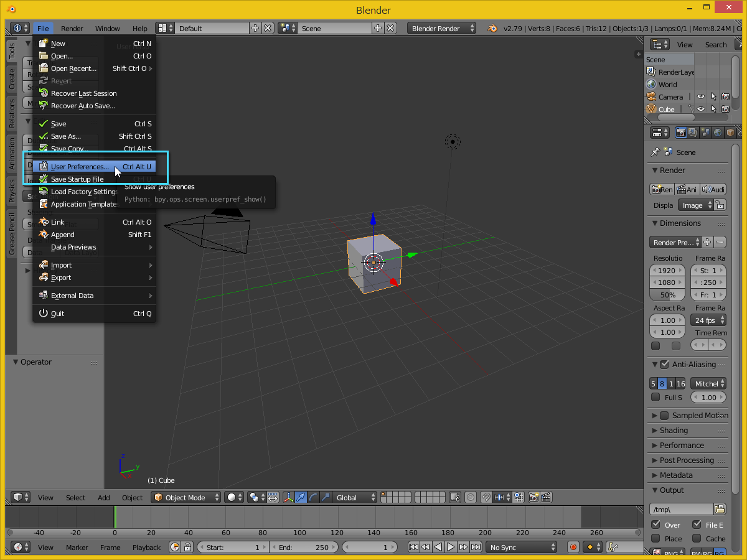Select the translate manipulator arrow icon

(301, 497)
